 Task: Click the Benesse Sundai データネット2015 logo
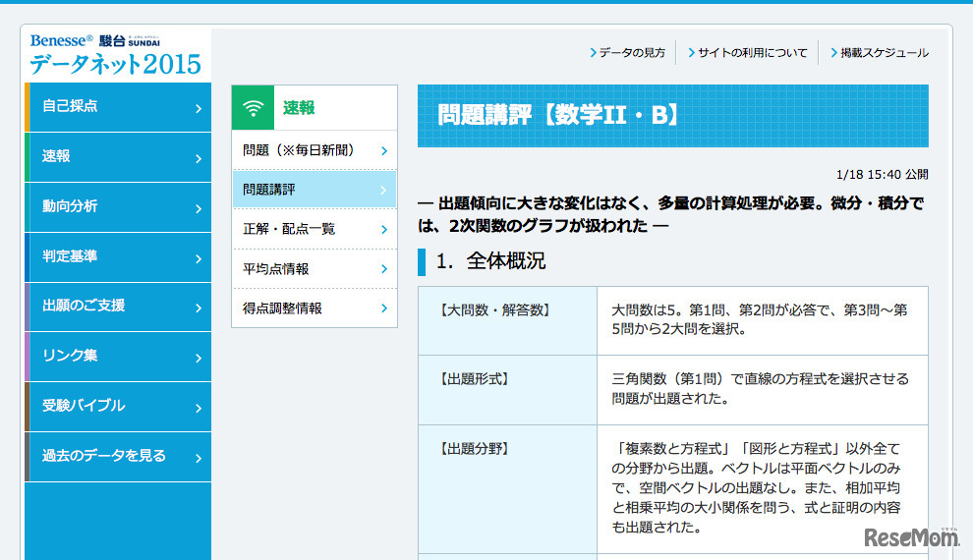(x=115, y=55)
